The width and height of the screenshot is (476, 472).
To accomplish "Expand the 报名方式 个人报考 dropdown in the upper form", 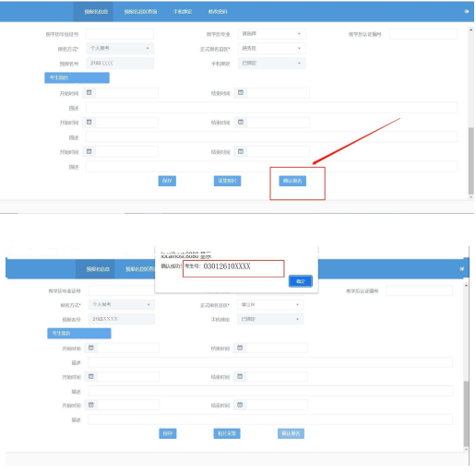I will click(120, 48).
